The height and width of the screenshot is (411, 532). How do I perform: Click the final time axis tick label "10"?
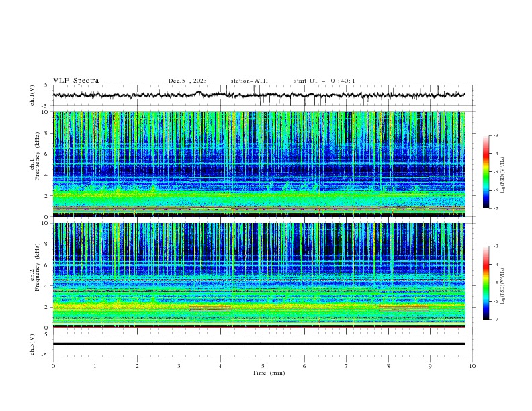coord(472,366)
